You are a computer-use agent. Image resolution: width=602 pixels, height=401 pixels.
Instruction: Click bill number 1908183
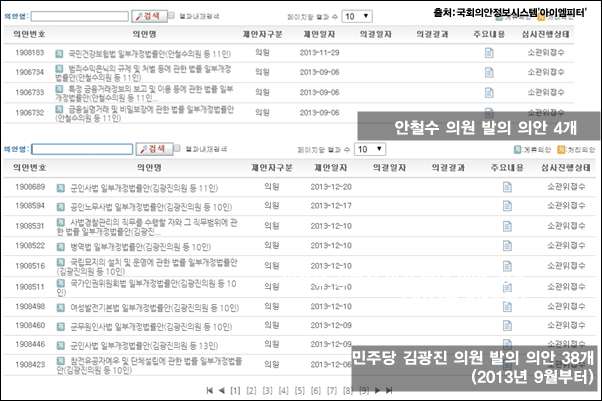click(x=30, y=53)
